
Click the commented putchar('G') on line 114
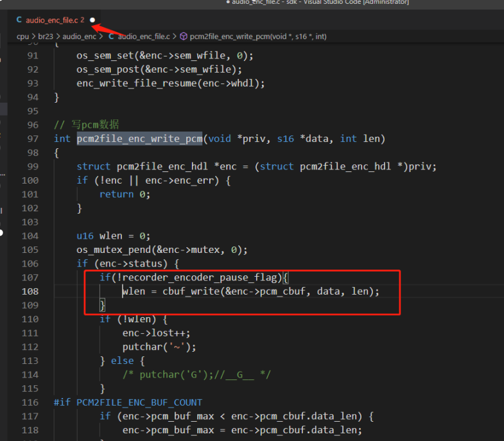tap(196, 375)
